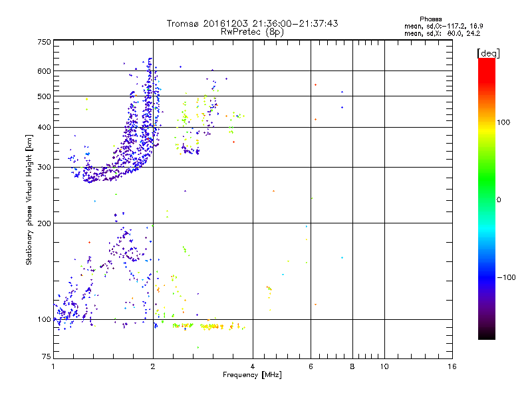Viewport: 532px width, 399px height.
Task: Click colorbar tick label '0'
Action: [499, 200]
